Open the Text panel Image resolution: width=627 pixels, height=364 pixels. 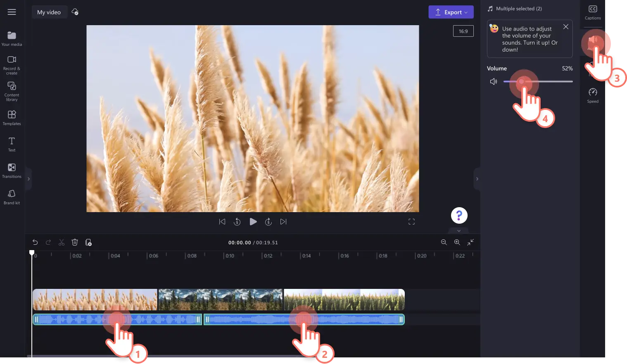point(12,144)
